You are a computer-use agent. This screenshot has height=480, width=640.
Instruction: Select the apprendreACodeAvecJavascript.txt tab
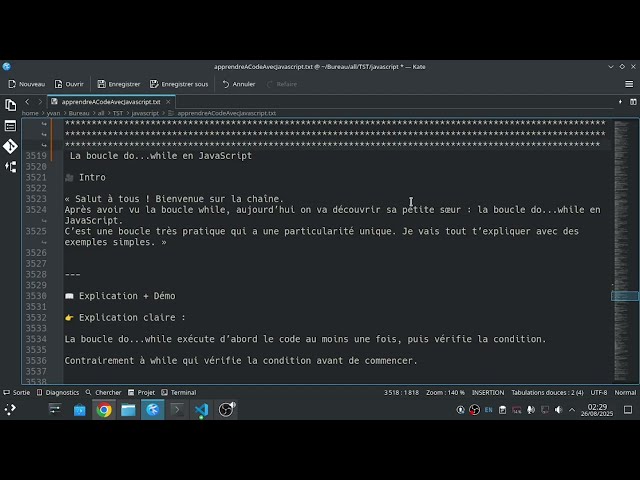coord(111,102)
